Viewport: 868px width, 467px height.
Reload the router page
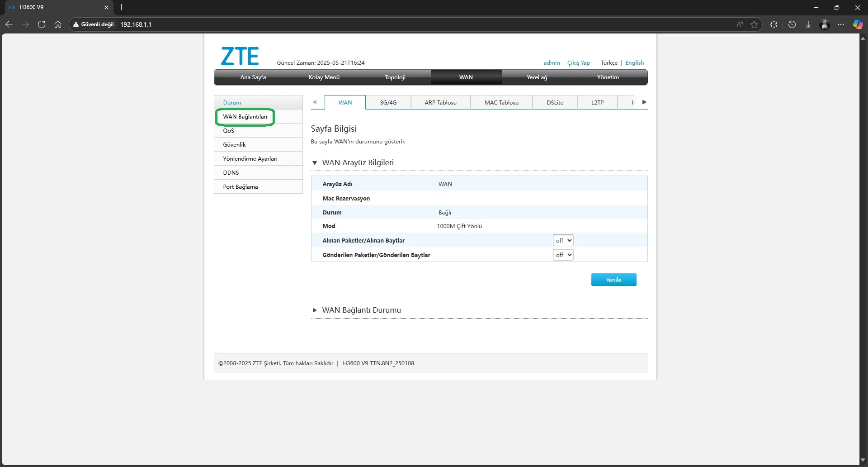(x=42, y=24)
